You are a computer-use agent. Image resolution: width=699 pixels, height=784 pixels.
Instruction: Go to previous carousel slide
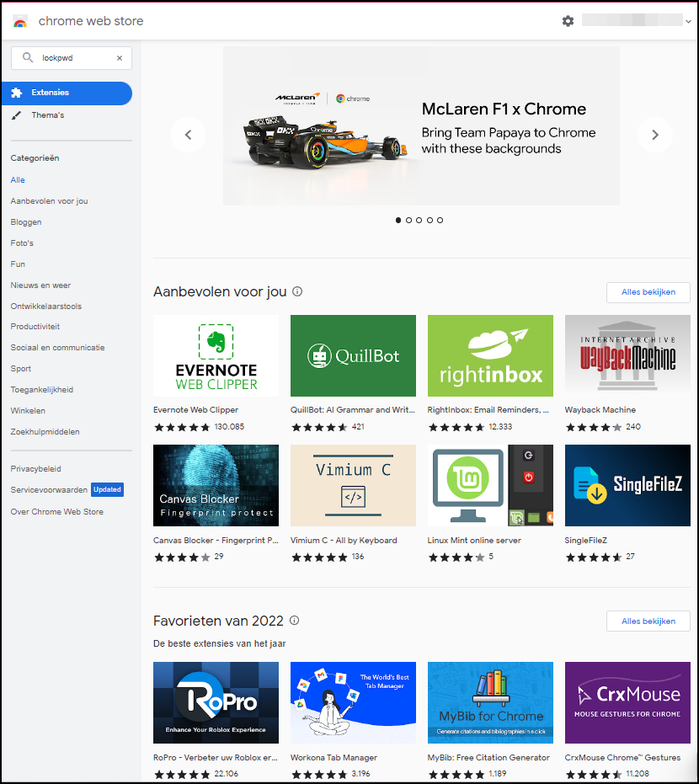188,135
